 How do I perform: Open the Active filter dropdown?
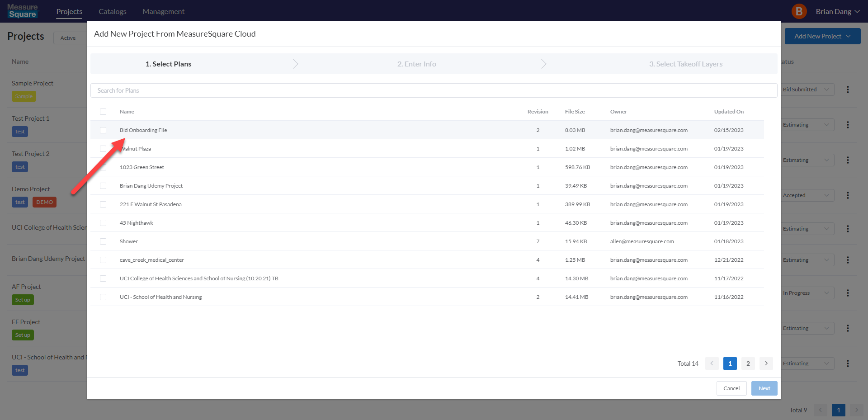click(70, 38)
